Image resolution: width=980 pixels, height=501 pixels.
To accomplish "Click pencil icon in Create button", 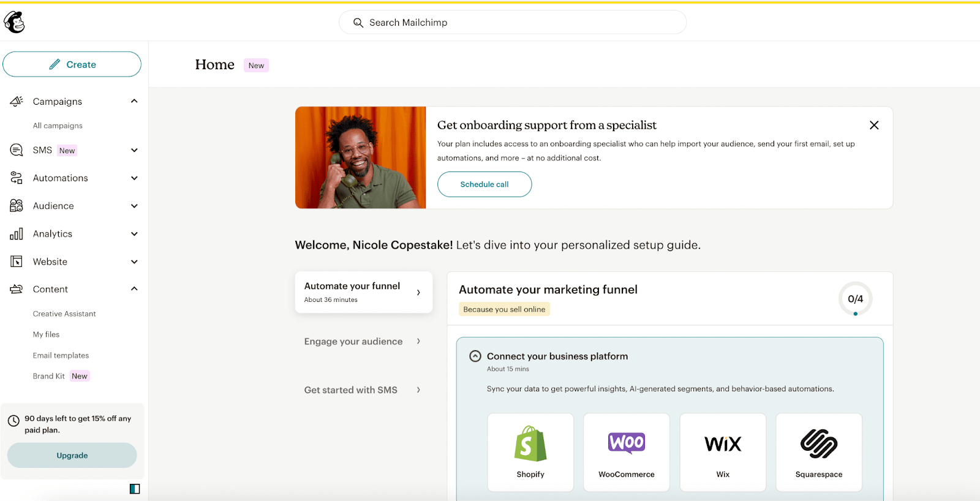I will [55, 64].
